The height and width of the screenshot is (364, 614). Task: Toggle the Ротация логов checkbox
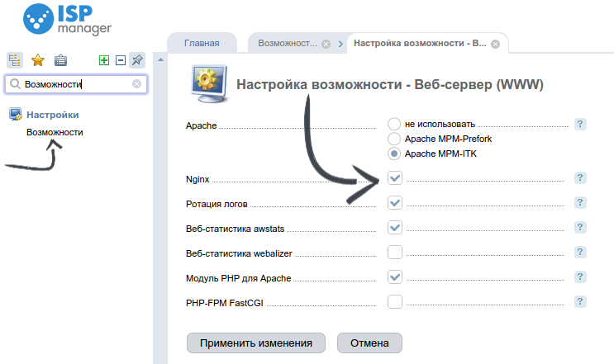point(395,202)
